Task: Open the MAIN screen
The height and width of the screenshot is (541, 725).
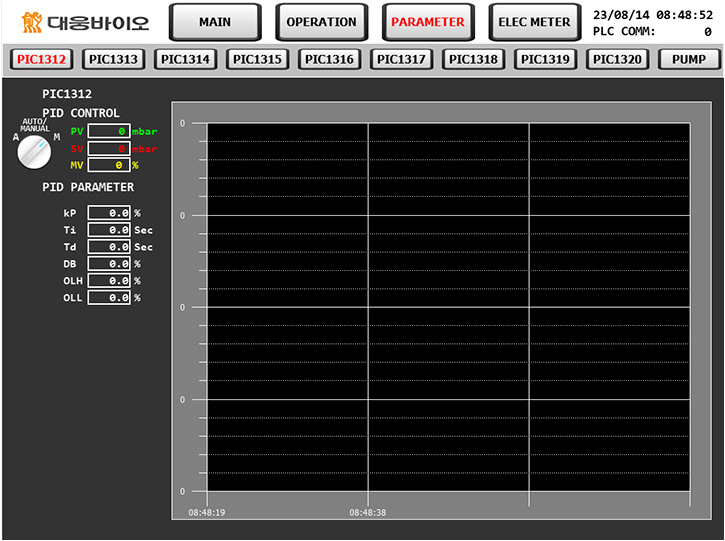Action: pos(215,22)
